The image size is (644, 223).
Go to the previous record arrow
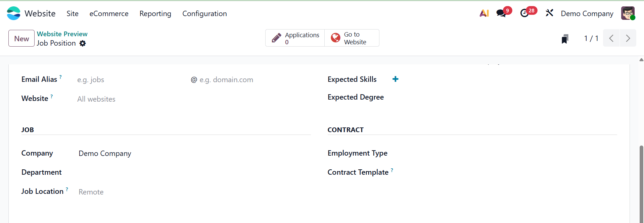click(611, 38)
